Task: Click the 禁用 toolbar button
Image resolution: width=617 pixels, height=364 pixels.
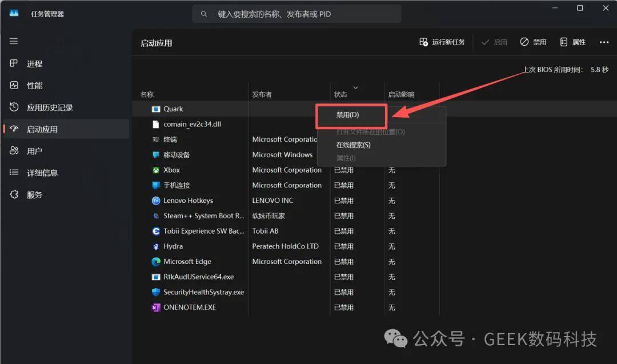Action: click(533, 42)
